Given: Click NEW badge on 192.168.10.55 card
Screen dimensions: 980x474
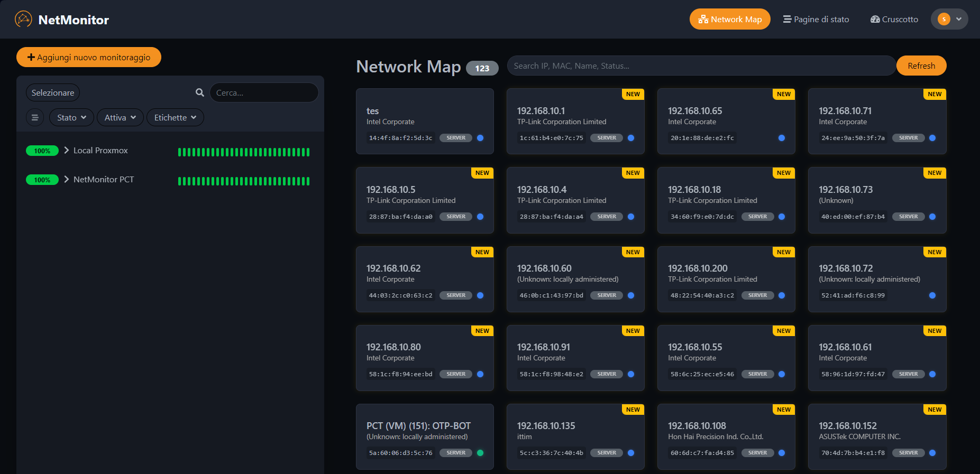Looking at the screenshot, I should click(784, 331).
